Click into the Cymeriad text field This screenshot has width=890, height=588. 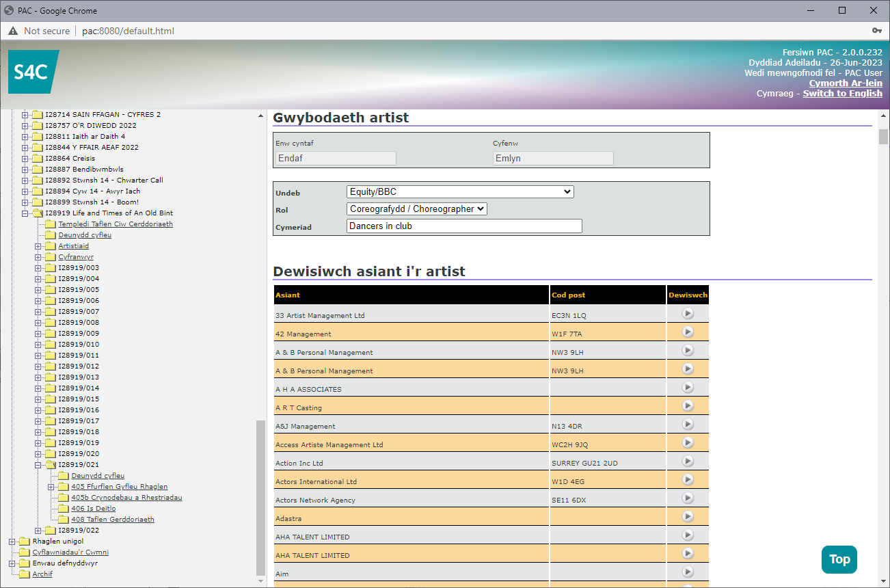coord(464,226)
